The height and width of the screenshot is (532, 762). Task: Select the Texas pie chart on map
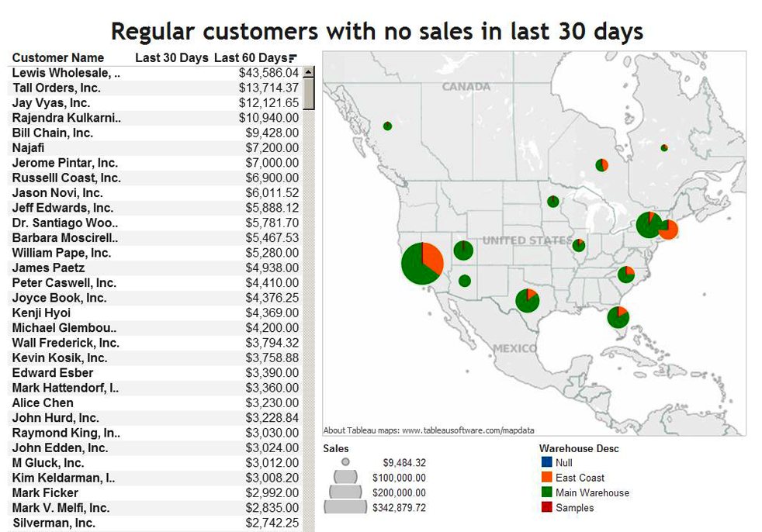coord(528,300)
